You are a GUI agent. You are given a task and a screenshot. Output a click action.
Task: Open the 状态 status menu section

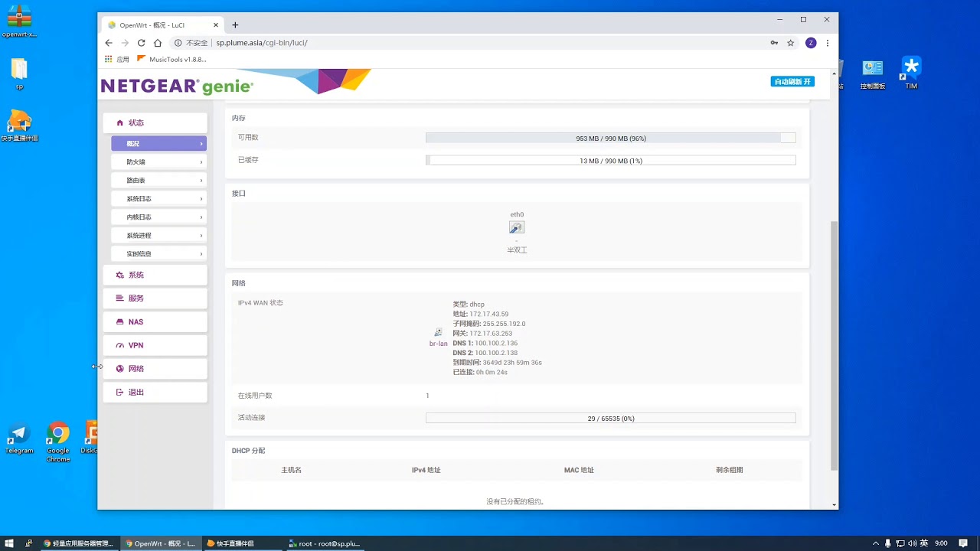155,122
